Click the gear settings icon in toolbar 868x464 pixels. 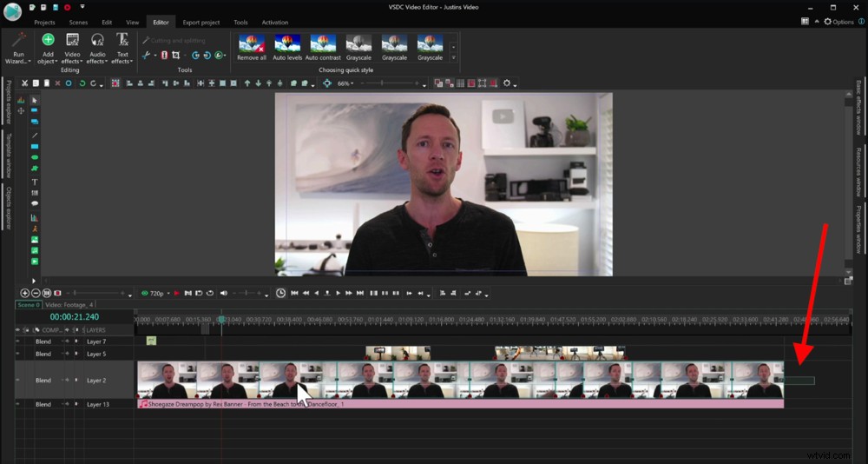tap(507, 83)
